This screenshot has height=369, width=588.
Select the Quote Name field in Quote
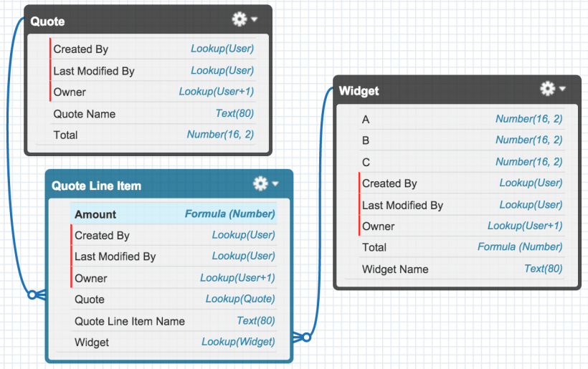[84, 114]
